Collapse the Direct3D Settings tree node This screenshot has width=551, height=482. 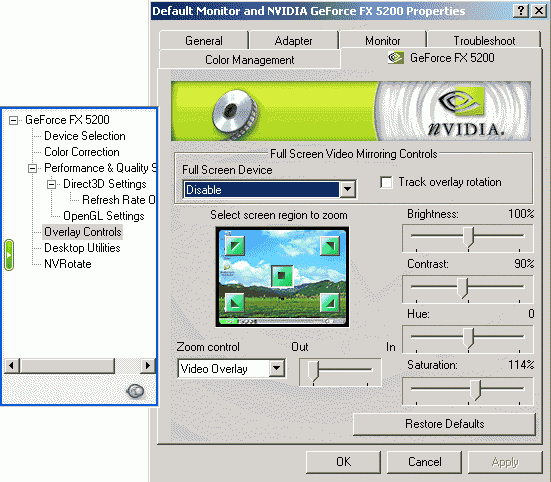pyautogui.click(x=51, y=184)
